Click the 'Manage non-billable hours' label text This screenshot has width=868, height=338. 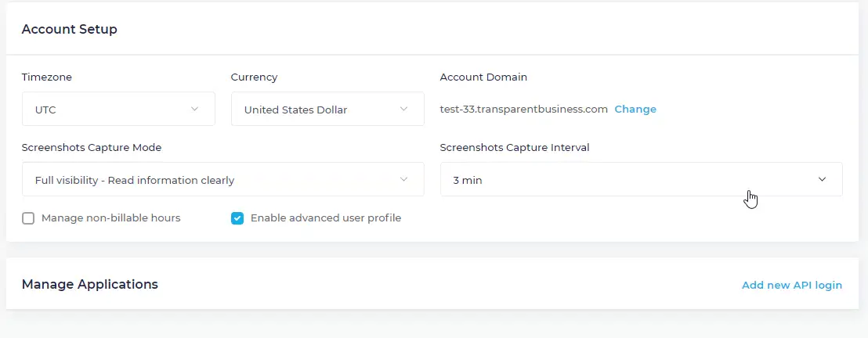click(110, 218)
